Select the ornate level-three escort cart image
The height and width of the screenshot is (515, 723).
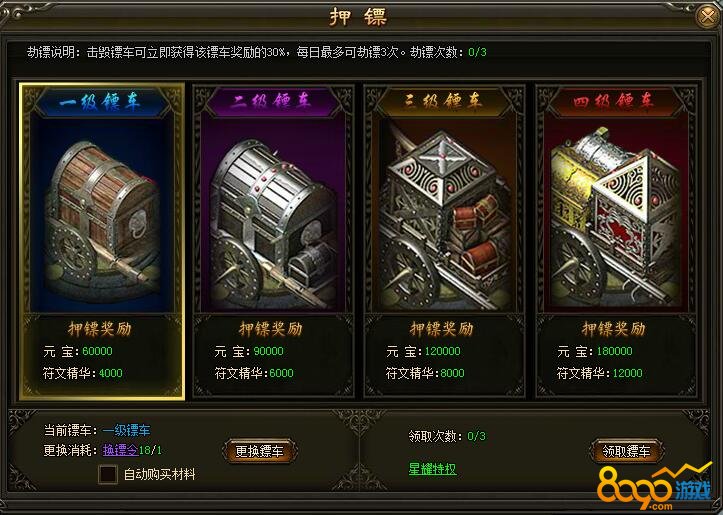coord(444,216)
